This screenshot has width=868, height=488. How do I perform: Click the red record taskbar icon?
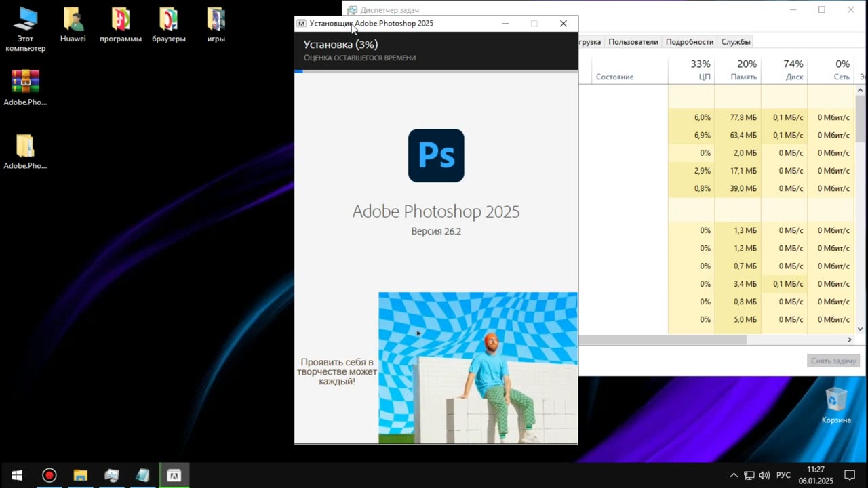49,475
